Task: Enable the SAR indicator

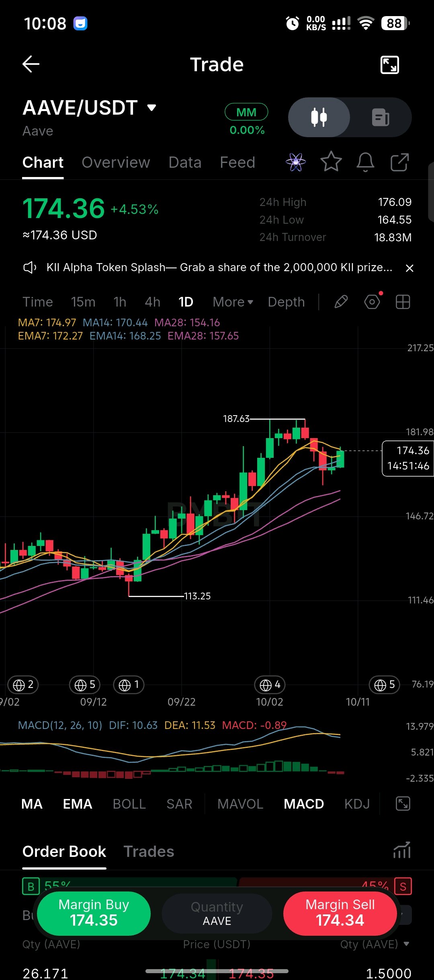Action: tap(179, 804)
